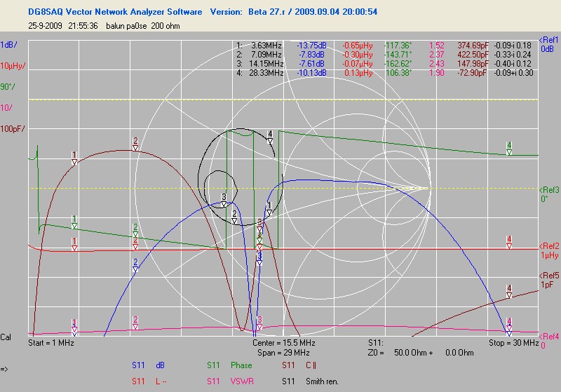Click the red 'S11 L --' trace label
This screenshot has height=392, width=561.
tap(149, 381)
